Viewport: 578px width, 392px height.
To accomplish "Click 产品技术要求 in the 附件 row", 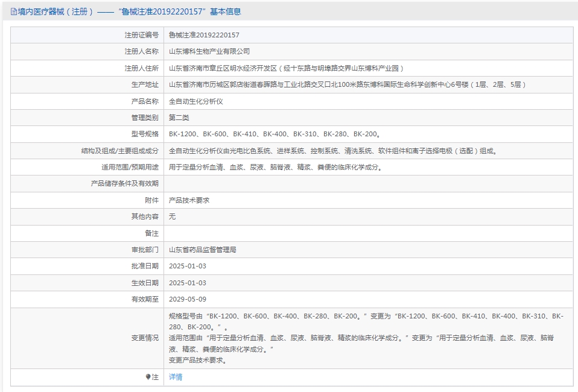I will (x=189, y=200).
